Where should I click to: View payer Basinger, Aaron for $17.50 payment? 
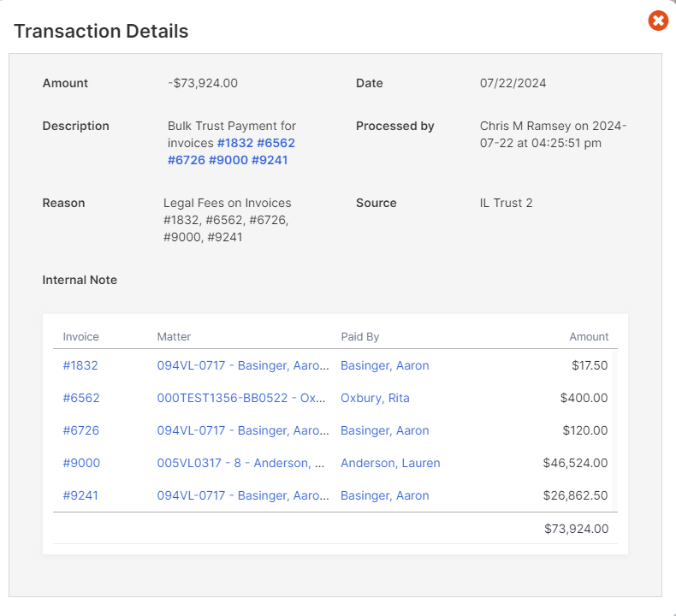(x=385, y=365)
